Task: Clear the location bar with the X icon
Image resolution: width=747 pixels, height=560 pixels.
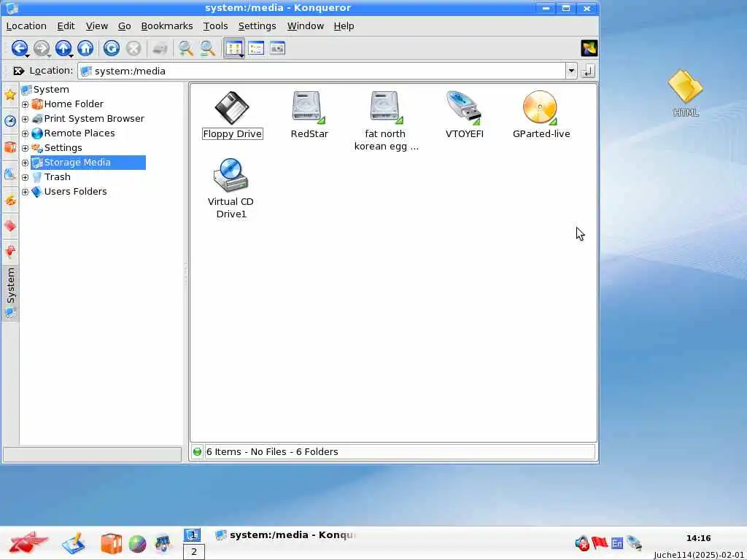Action: tap(18, 71)
